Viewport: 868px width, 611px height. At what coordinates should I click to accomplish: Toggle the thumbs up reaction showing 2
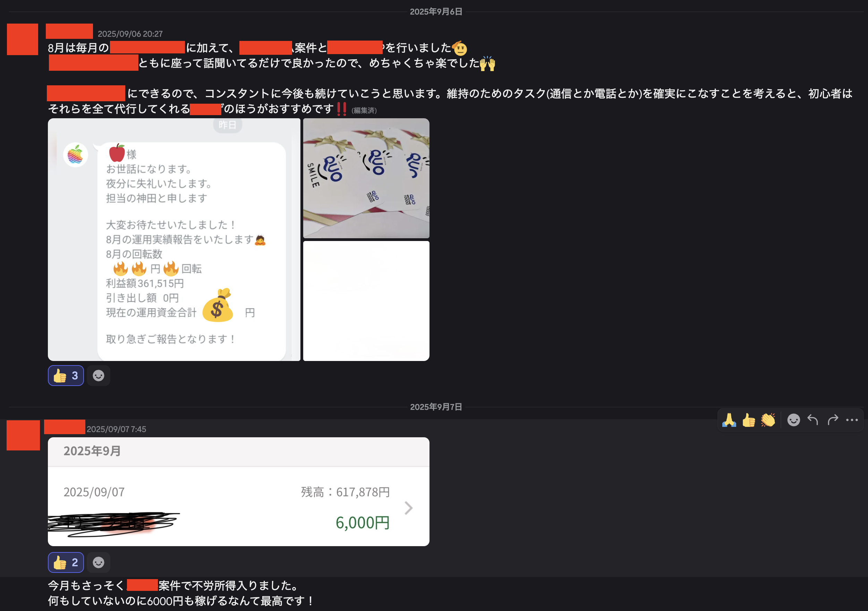[x=66, y=562]
